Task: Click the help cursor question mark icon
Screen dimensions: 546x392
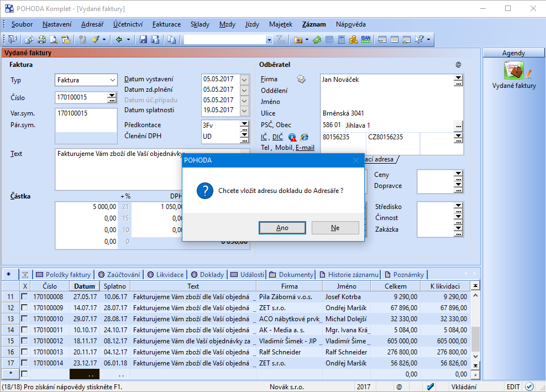Action: [x=419, y=40]
